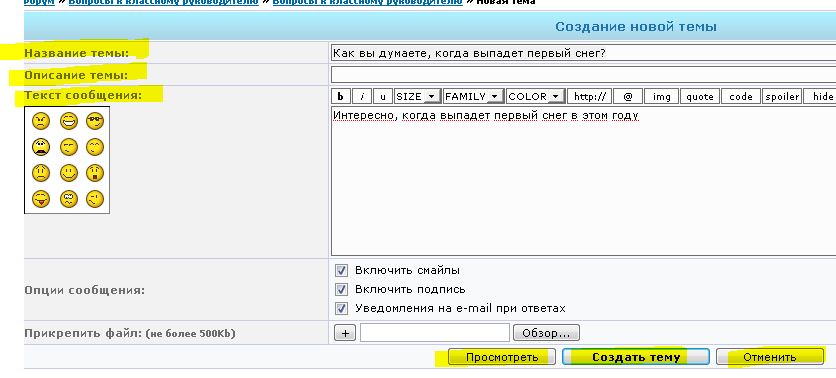Viewport: 836px width, 378px height.
Task: Insert the plain happy smile smiley
Action: pyautogui.click(x=68, y=173)
